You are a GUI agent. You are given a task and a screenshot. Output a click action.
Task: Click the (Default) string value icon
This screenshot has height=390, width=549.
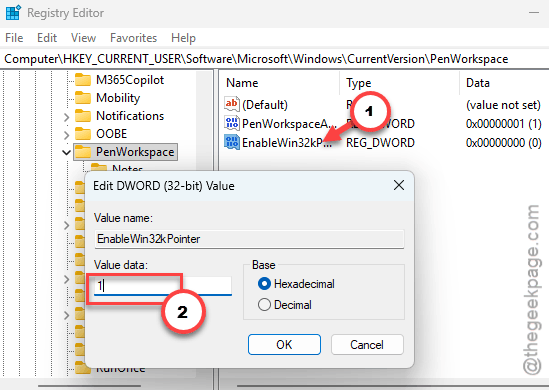(x=232, y=104)
